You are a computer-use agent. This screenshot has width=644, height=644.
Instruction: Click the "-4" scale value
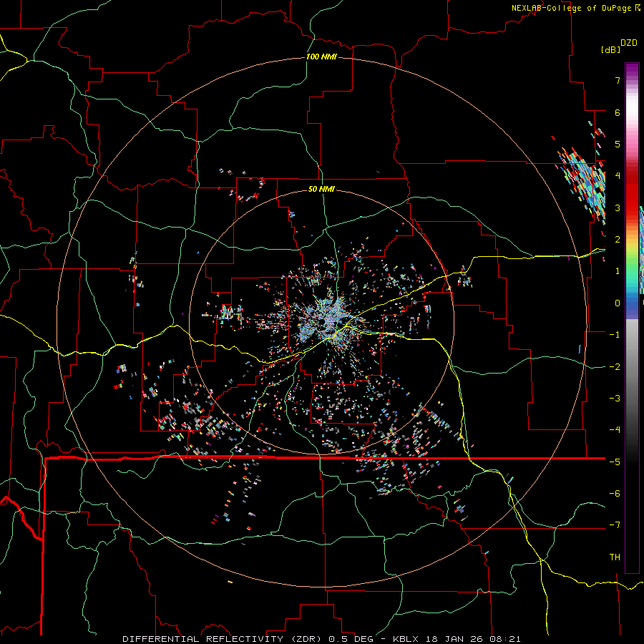(x=615, y=430)
